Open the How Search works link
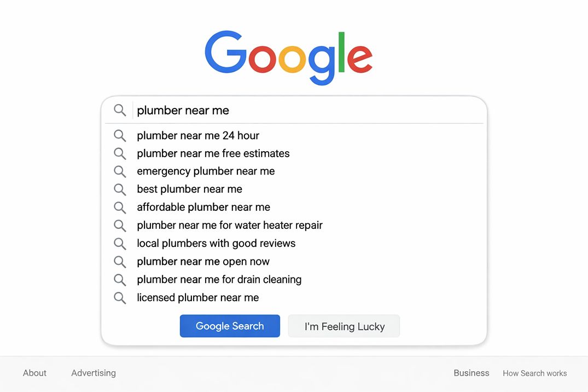The height and width of the screenshot is (392, 588). [534, 373]
